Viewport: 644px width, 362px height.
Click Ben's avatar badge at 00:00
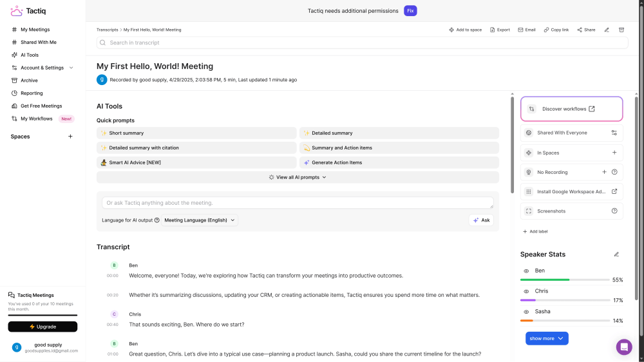click(114, 265)
